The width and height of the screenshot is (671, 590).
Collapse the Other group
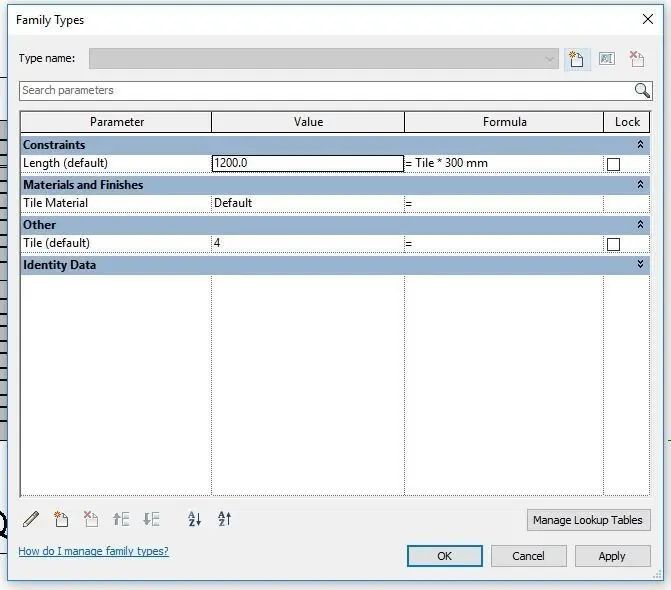[x=640, y=224]
